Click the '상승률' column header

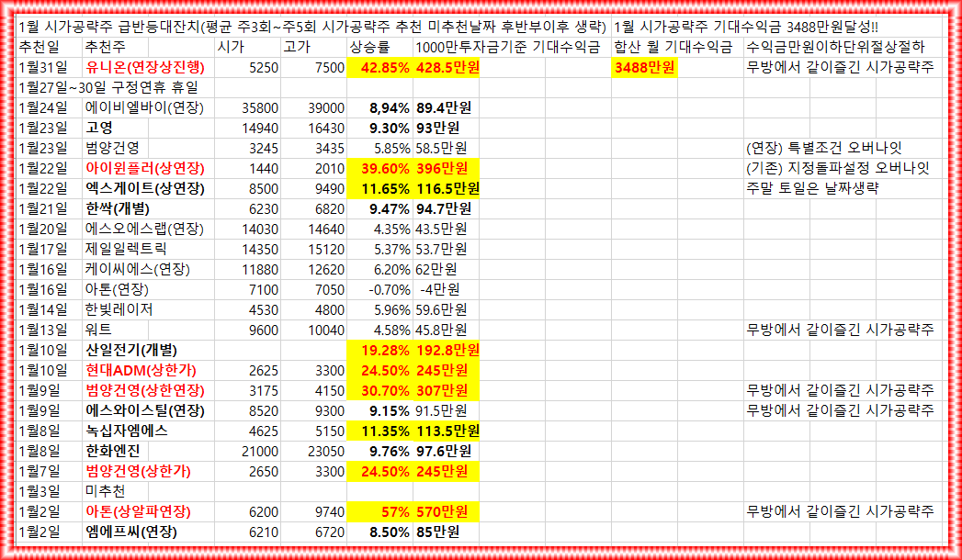369,47
